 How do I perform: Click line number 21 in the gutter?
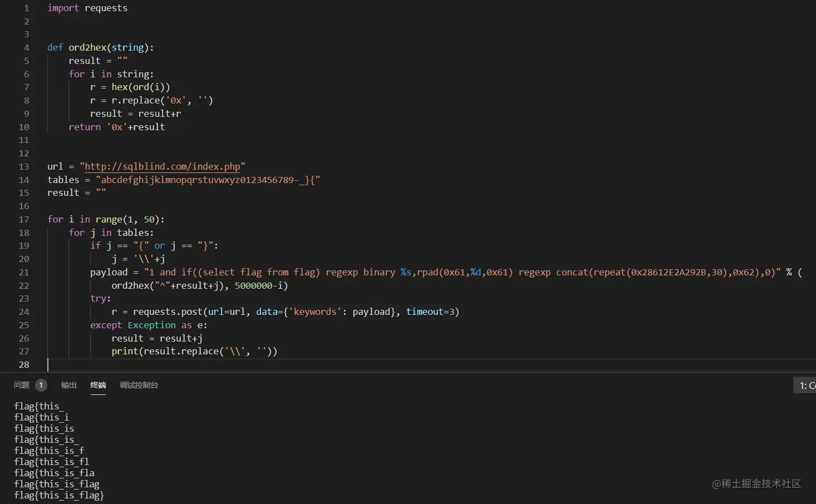click(24, 272)
